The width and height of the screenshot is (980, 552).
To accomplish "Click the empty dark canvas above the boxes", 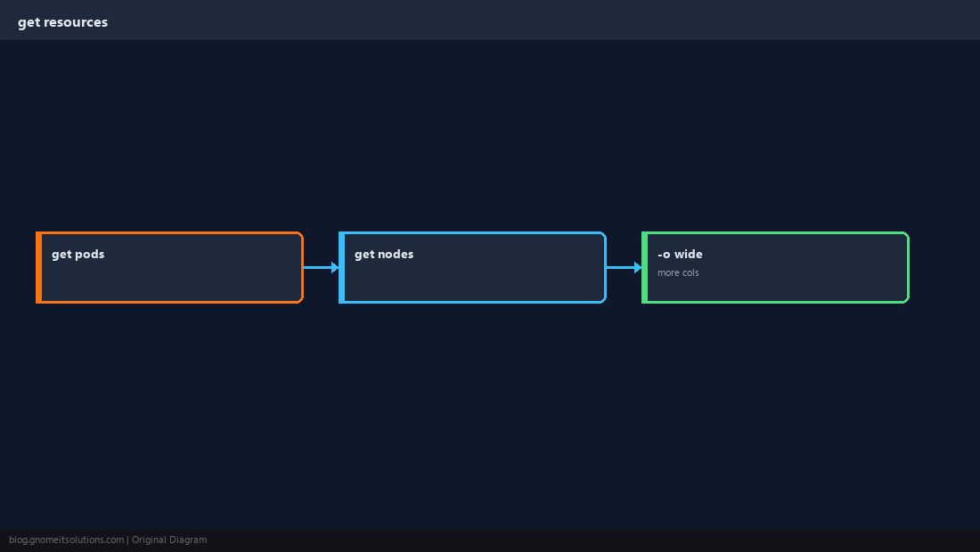I will point(490,134).
